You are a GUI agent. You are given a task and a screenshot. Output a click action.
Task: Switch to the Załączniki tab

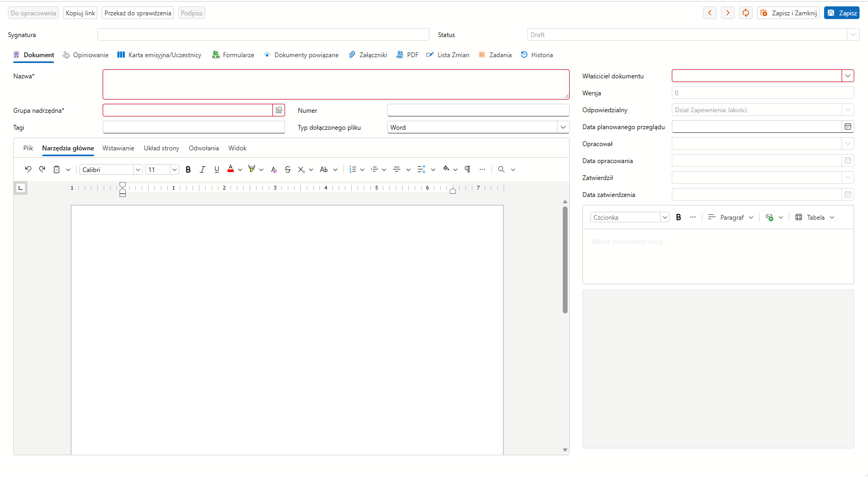(368, 55)
